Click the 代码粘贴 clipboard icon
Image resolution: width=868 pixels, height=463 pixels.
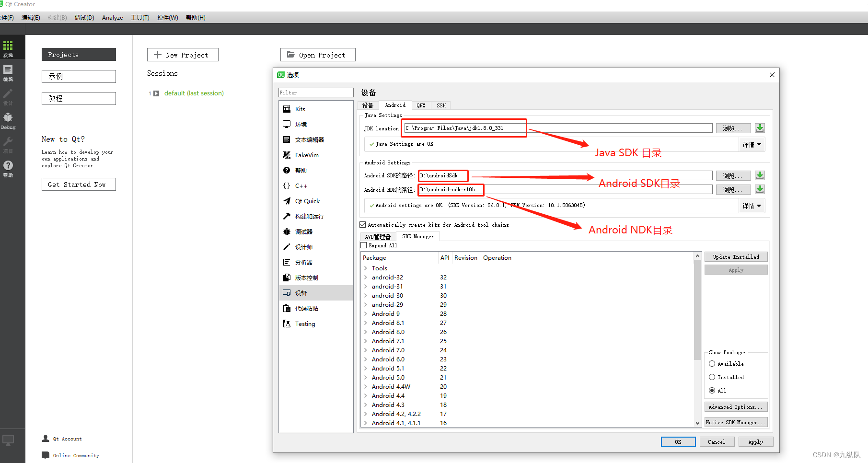click(287, 308)
